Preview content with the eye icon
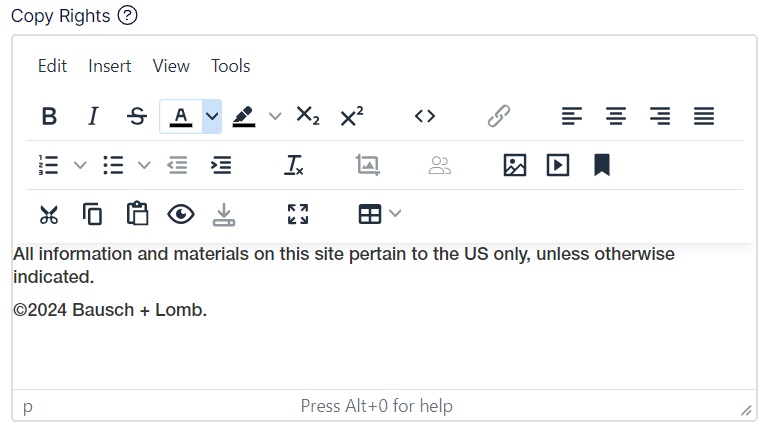 click(x=181, y=214)
